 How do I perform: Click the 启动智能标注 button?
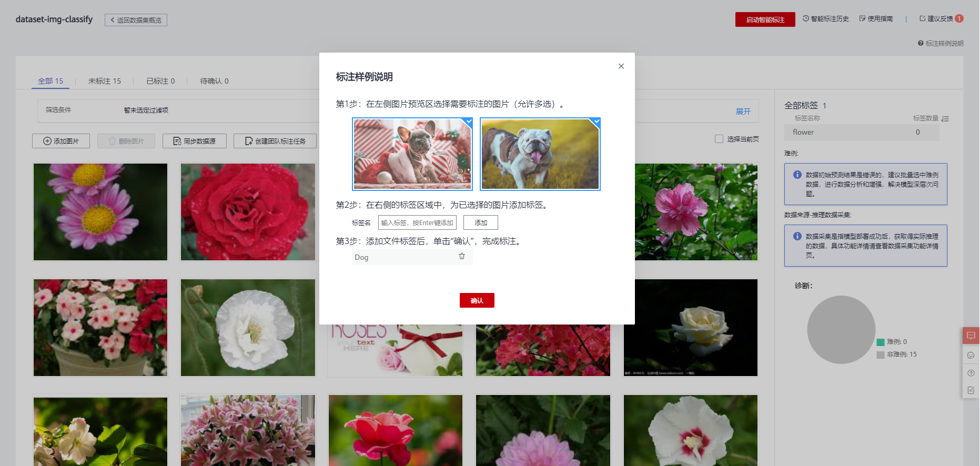coord(765,19)
